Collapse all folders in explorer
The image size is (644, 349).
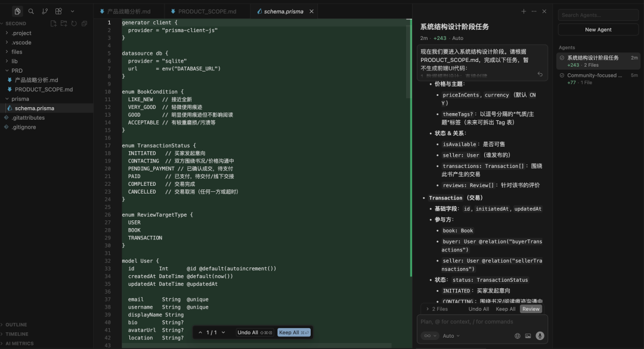tap(84, 24)
